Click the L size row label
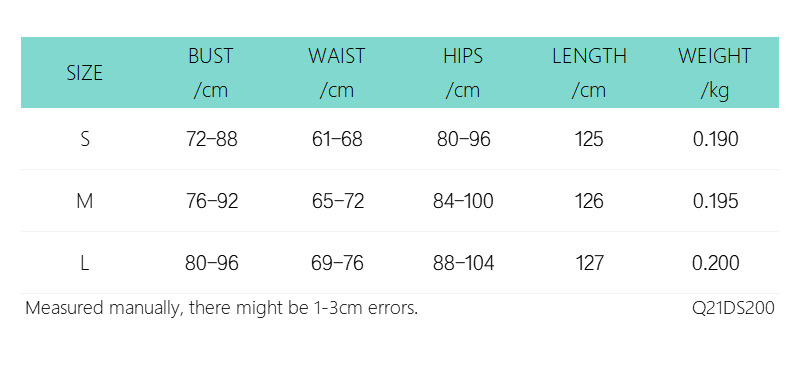The image size is (801, 375). [x=85, y=264]
